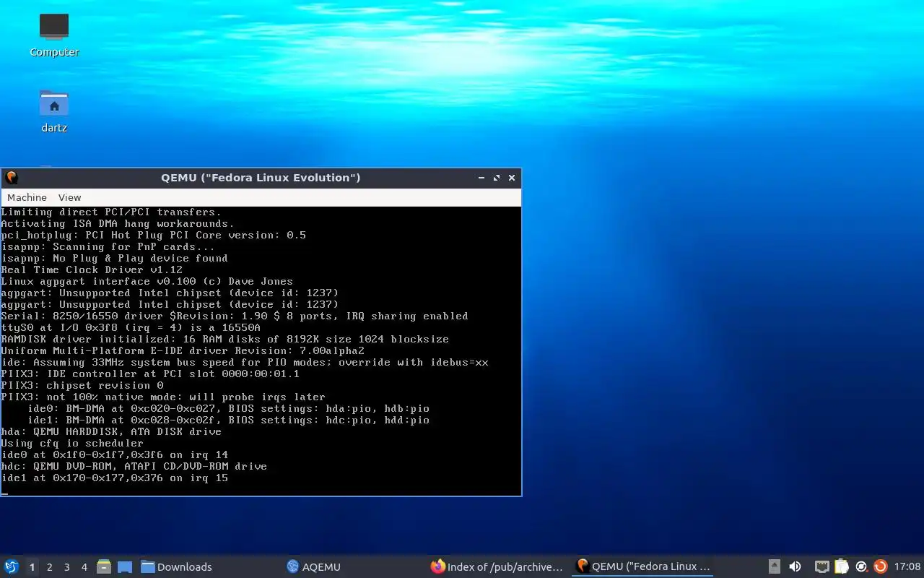
Task: Switch to workspace 3 in the pager
Action: point(66,567)
